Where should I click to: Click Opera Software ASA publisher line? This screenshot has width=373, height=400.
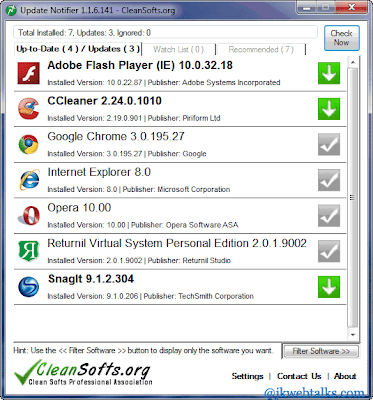click(143, 225)
